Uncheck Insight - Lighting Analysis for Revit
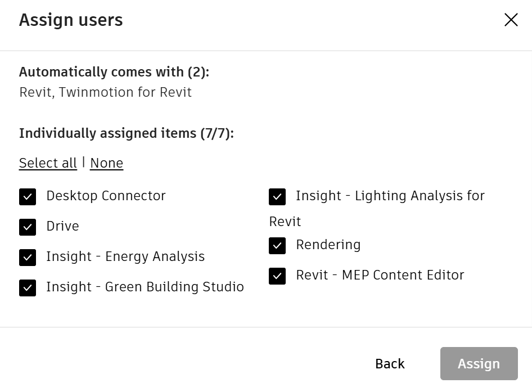 [277, 197]
